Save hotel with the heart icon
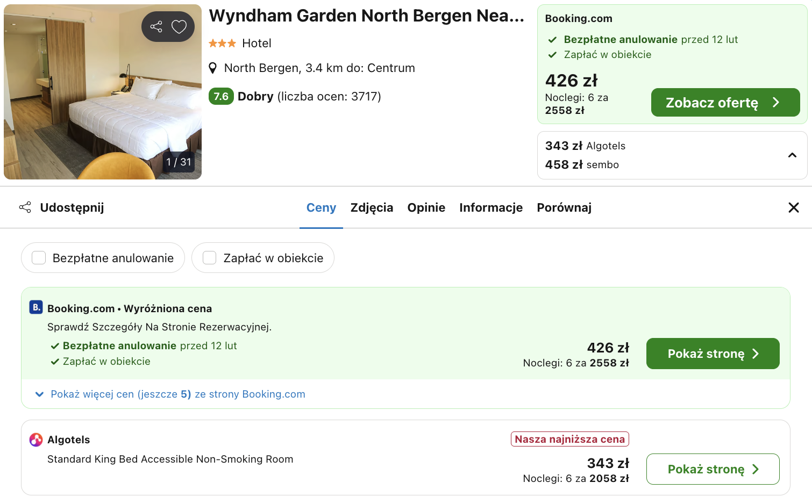The image size is (812, 504). (x=179, y=26)
